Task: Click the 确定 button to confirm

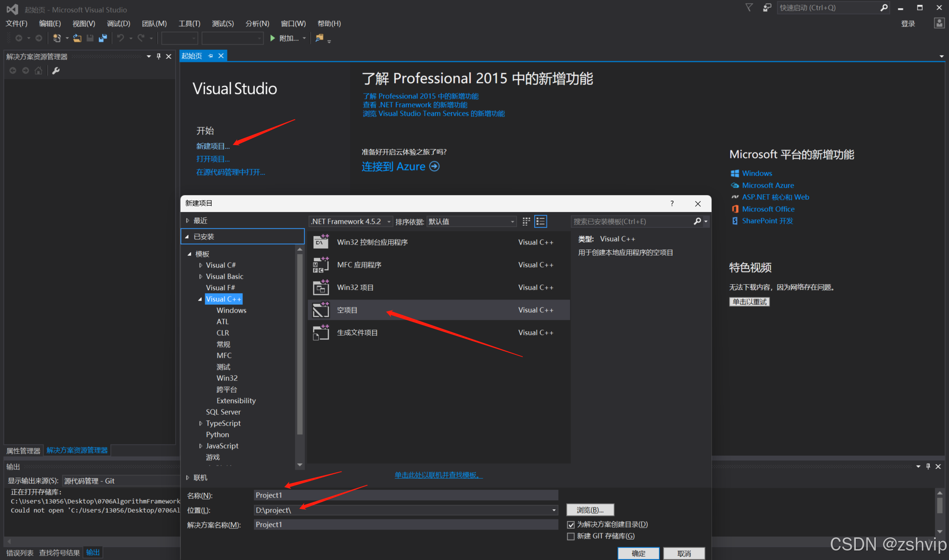Action: pos(638,553)
